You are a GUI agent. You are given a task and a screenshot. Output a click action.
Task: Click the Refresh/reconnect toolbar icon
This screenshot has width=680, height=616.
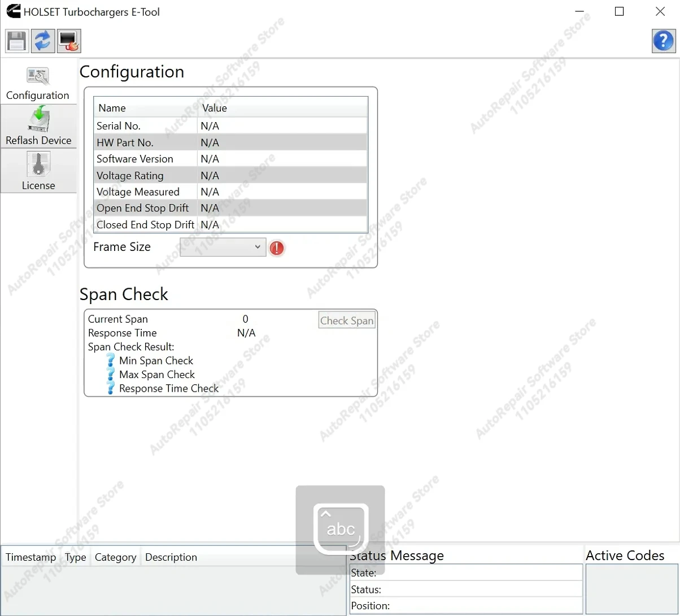(x=43, y=41)
